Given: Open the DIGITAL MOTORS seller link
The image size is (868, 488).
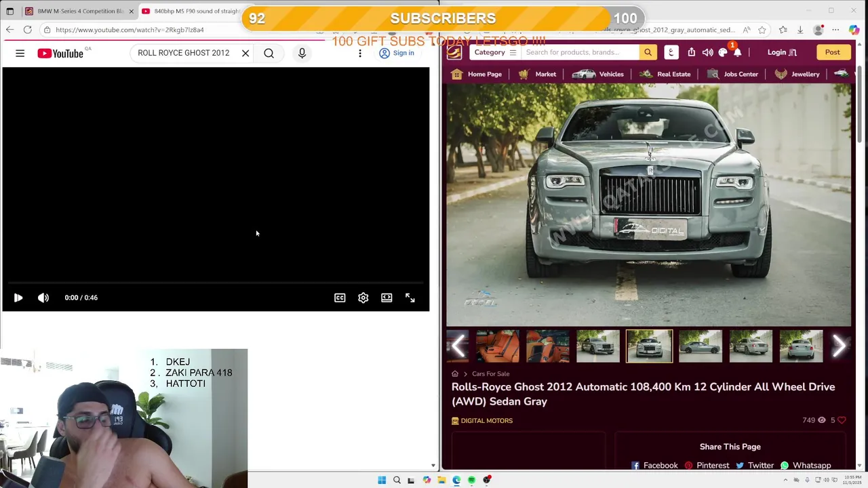Looking at the screenshot, I should tap(482, 421).
